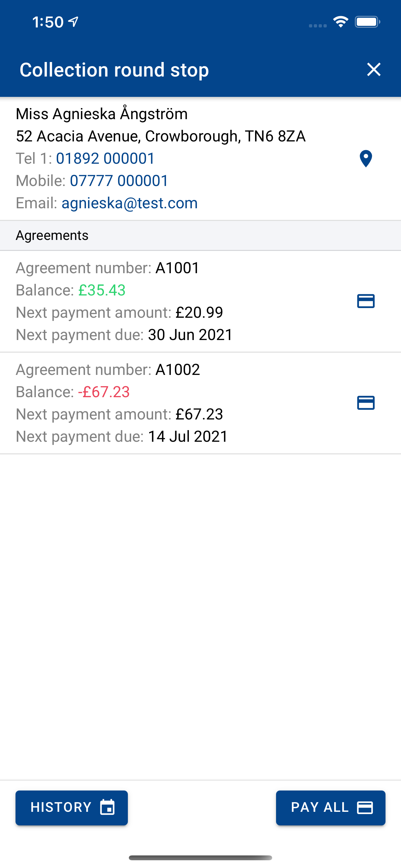Call Tel 1 number 01892 000001
Viewport: 401px width, 868px height.
pyautogui.click(x=105, y=158)
